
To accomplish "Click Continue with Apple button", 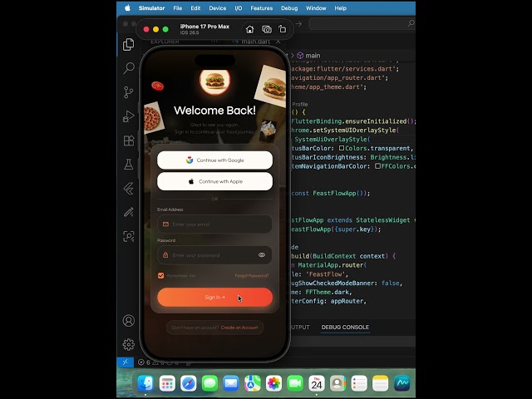I will click(x=214, y=181).
